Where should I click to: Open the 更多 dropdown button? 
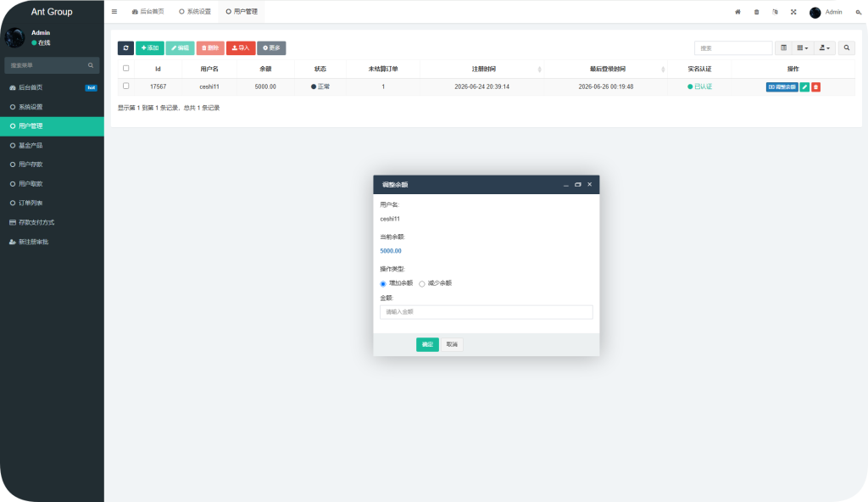271,48
